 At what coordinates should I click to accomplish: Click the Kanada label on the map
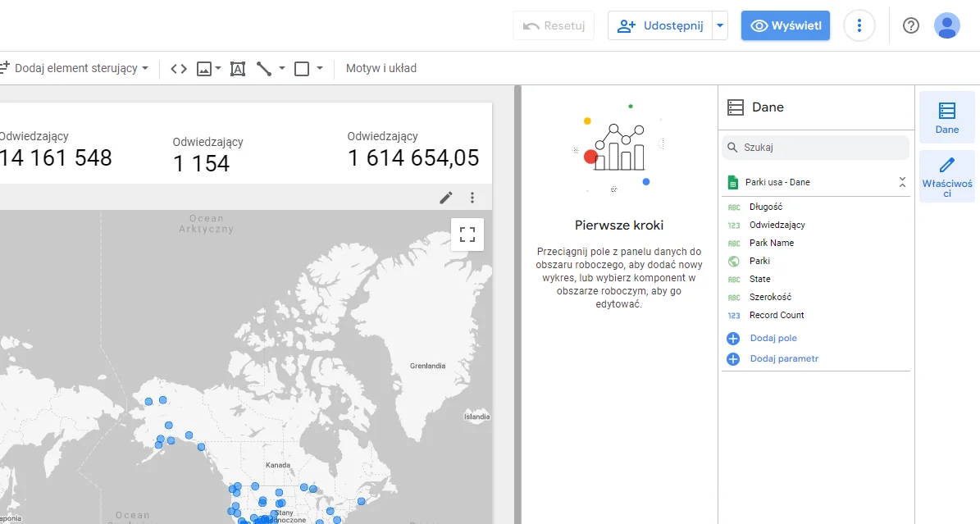click(278, 465)
